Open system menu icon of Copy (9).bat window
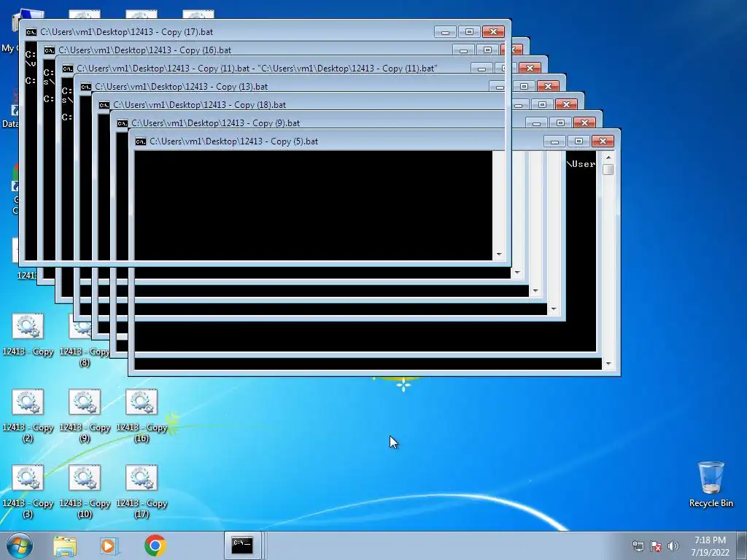 click(123, 123)
